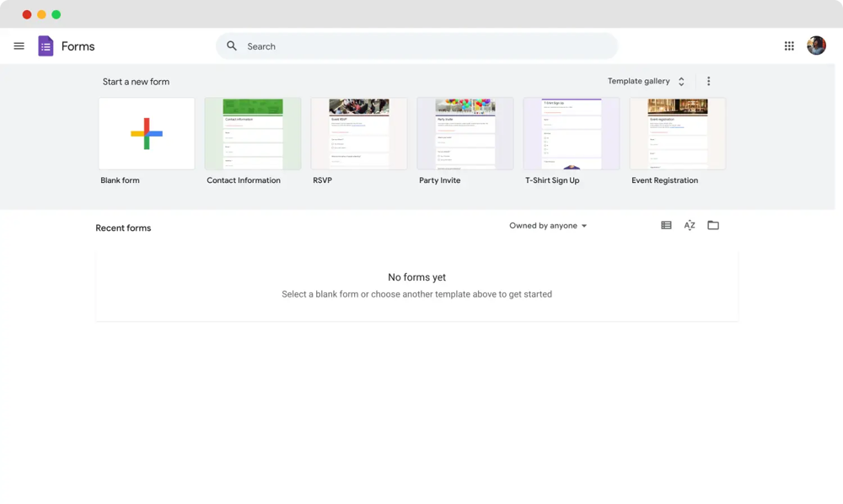Open the template section more options menu
Screen dimensions: 843x504
pyautogui.click(x=708, y=82)
